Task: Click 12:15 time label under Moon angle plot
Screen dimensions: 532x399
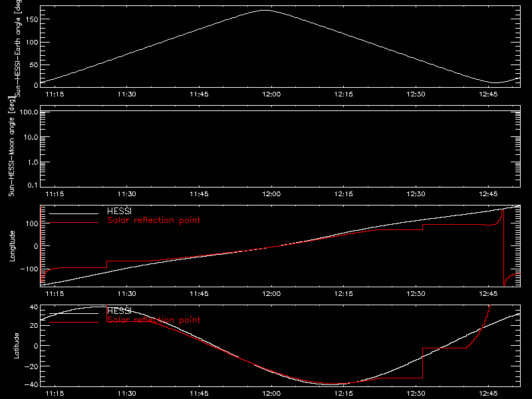Action: pos(344,194)
